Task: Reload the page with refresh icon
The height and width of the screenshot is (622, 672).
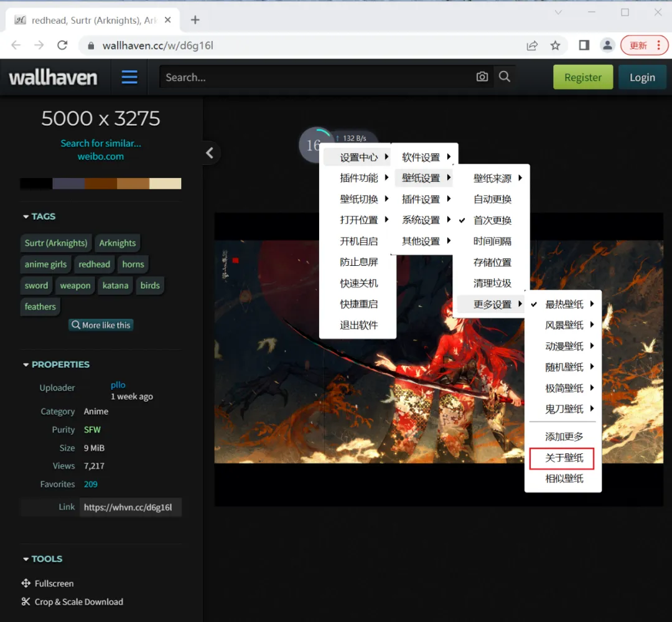Action: (62, 45)
